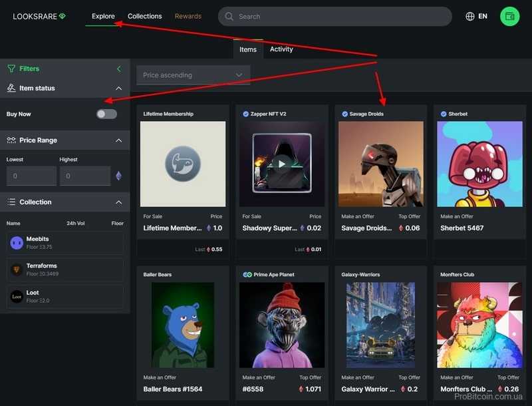Click the Item status gavel icon
This screenshot has width=532, height=406.
click(x=11, y=88)
